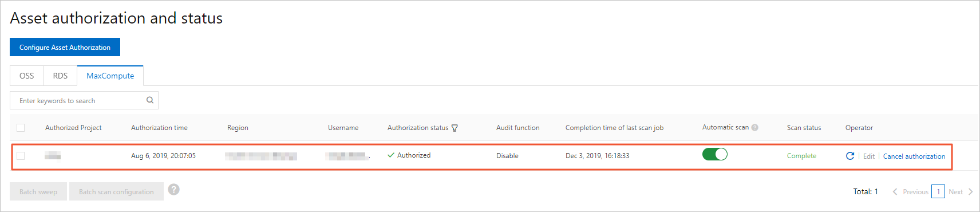The width and height of the screenshot is (980, 212).
Task: Click the Batch sweep button
Action: 38,191
